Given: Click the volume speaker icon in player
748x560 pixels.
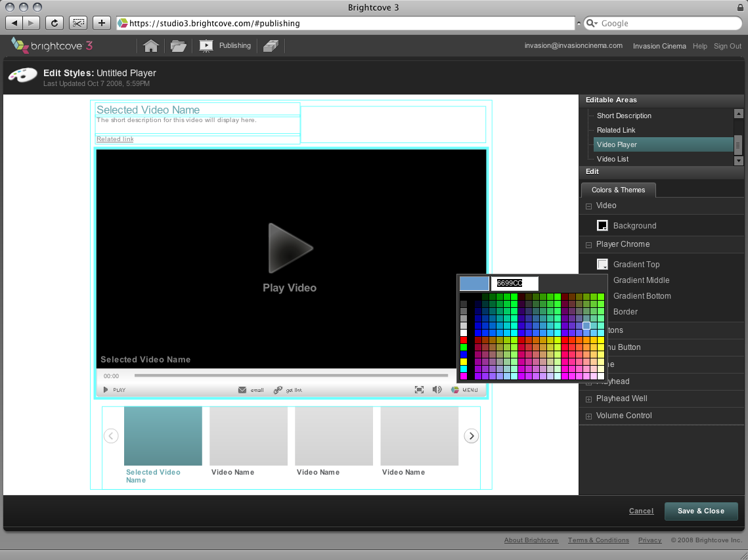Looking at the screenshot, I should [437, 390].
